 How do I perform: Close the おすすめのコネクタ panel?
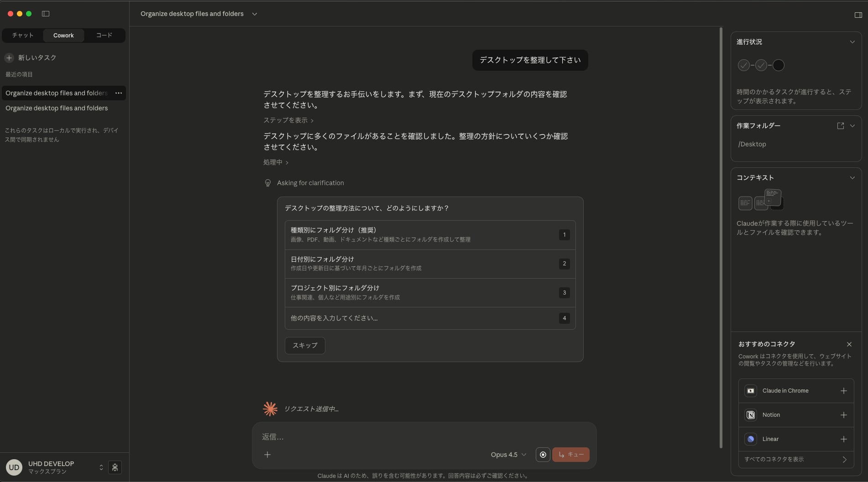849,344
